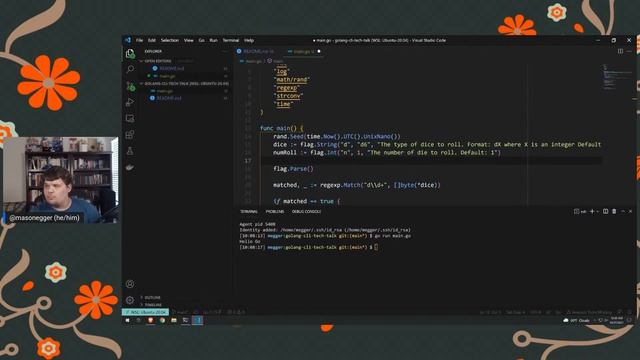Open the Edit menu

click(x=152, y=40)
